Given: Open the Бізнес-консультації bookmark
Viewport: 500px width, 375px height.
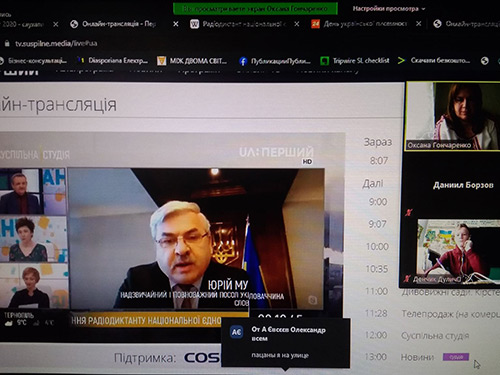Looking at the screenshot, I should pyautogui.click(x=34, y=61).
